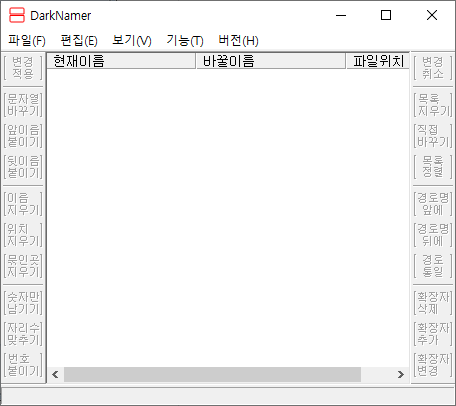
Task: Select the 앞이름 붙이기 button
Action: [x=23, y=136]
